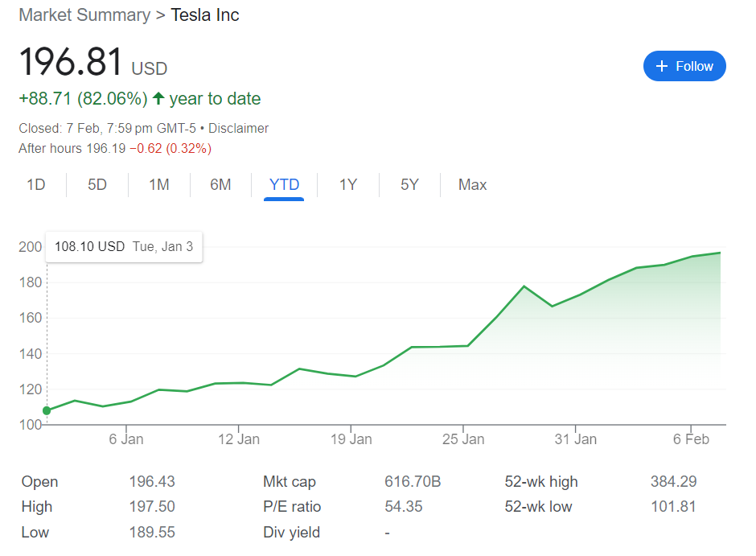Click the Tesla Inc title
This screenshot has height=556, width=756.
[205, 15]
